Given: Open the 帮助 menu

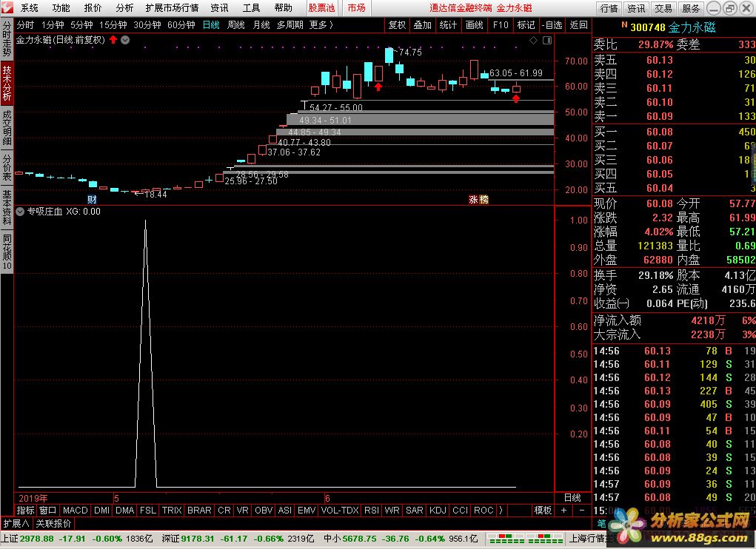Looking at the screenshot, I should (283, 8).
